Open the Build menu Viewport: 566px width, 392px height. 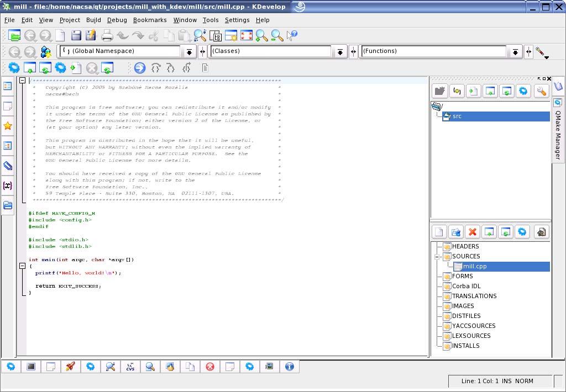click(x=93, y=20)
